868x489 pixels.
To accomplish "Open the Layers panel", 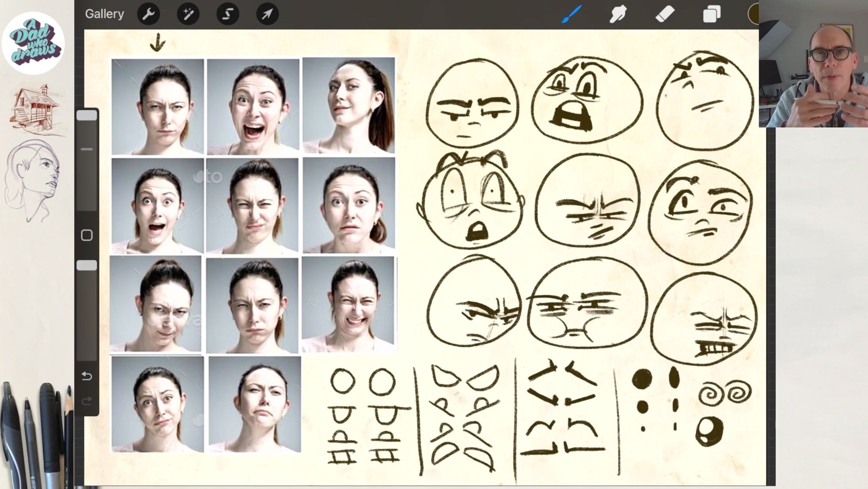I will 712,14.
